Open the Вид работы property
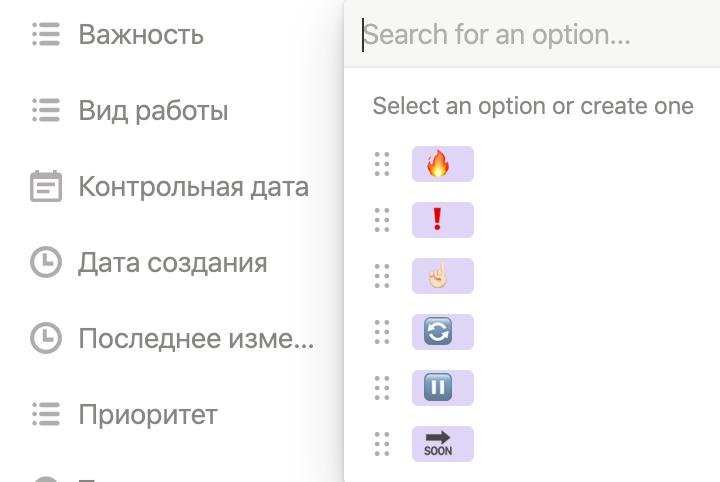The width and height of the screenshot is (720, 482). (153, 111)
